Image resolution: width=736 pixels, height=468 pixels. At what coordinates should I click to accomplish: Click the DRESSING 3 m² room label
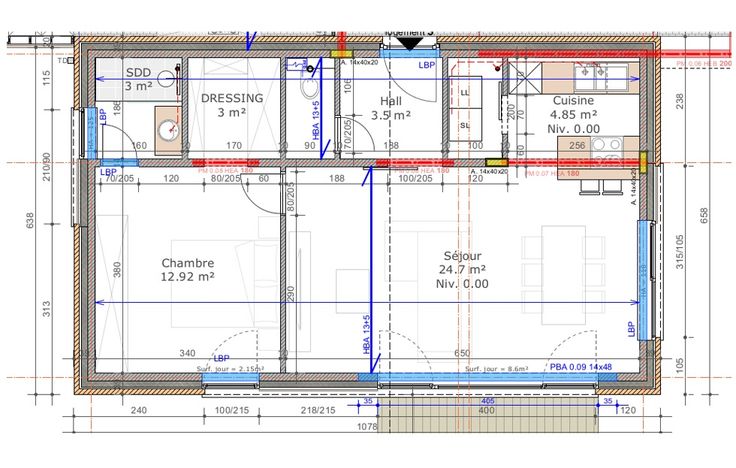[231, 105]
